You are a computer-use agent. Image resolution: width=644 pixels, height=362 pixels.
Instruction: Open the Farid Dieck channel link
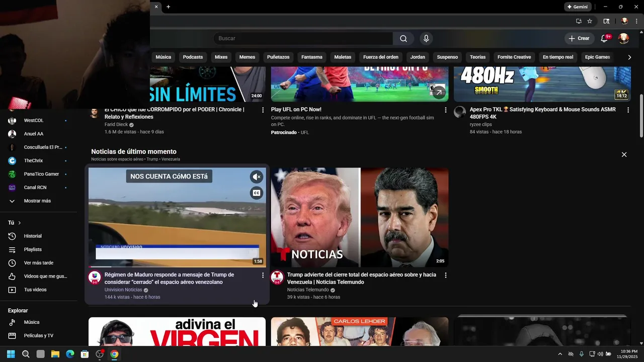click(116, 125)
